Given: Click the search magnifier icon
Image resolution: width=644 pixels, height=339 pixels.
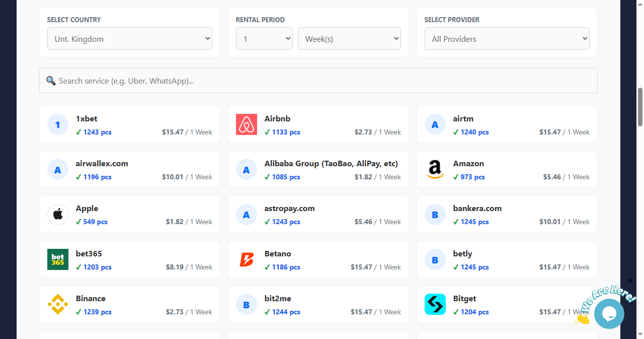Looking at the screenshot, I should [51, 81].
